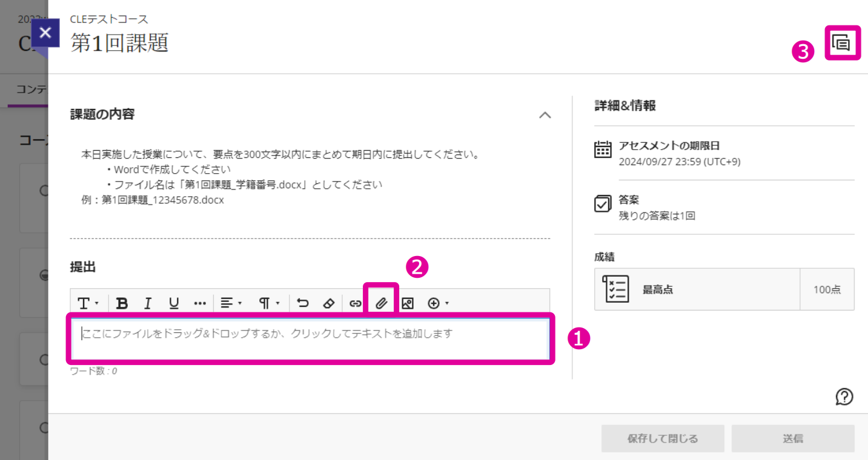This screenshot has width=868, height=460.
Task: Toggle bold formatting in the editor toolbar
Action: pyautogui.click(x=122, y=303)
